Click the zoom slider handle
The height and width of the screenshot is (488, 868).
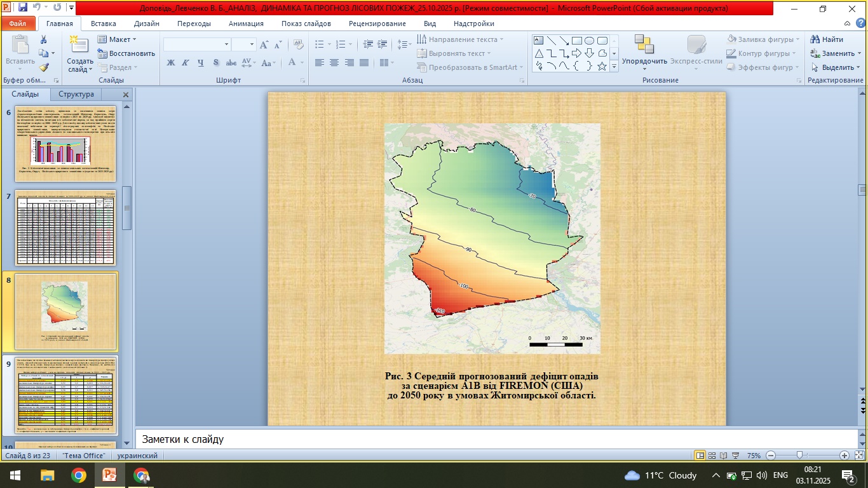(x=800, y=456)
